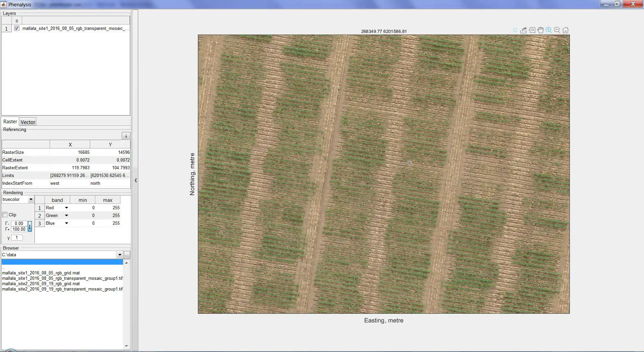644x352 pixels.
Task: Open the Green band dropdown
Action: click(x=66, y=216)
